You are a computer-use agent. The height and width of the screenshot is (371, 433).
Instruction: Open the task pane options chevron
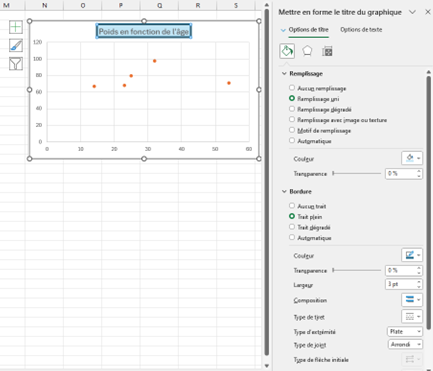(x=412, y=12)
